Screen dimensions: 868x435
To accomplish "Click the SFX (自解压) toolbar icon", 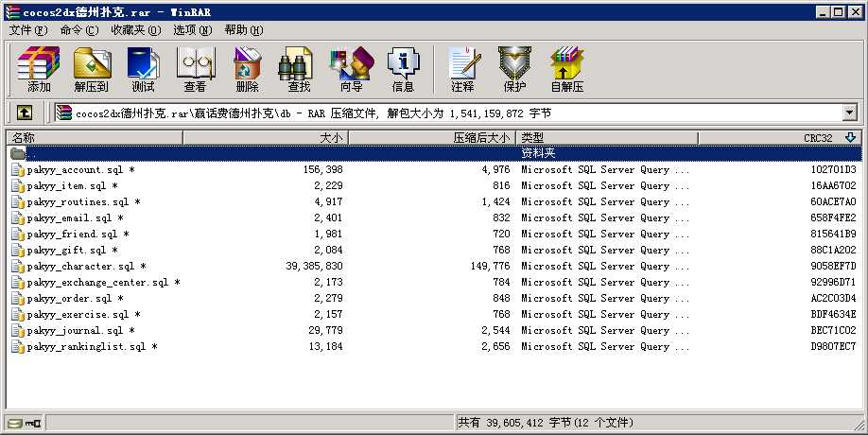I will coord(567,70).
